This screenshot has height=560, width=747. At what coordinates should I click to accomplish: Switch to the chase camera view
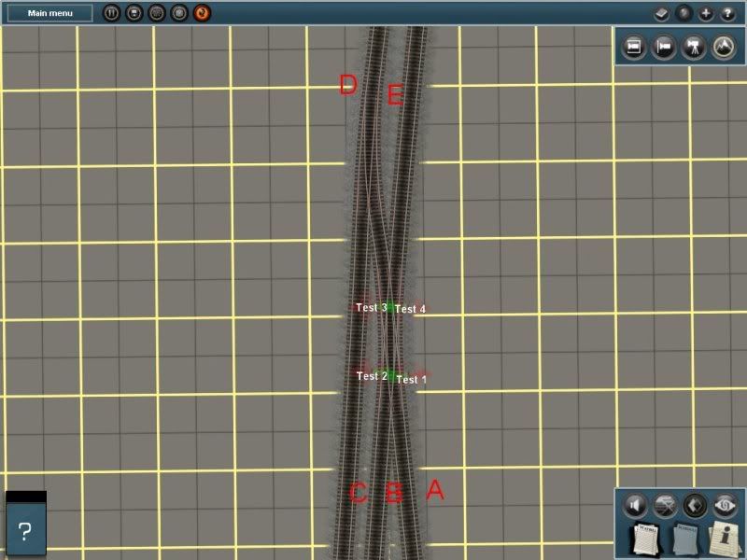tap(666, 45)
